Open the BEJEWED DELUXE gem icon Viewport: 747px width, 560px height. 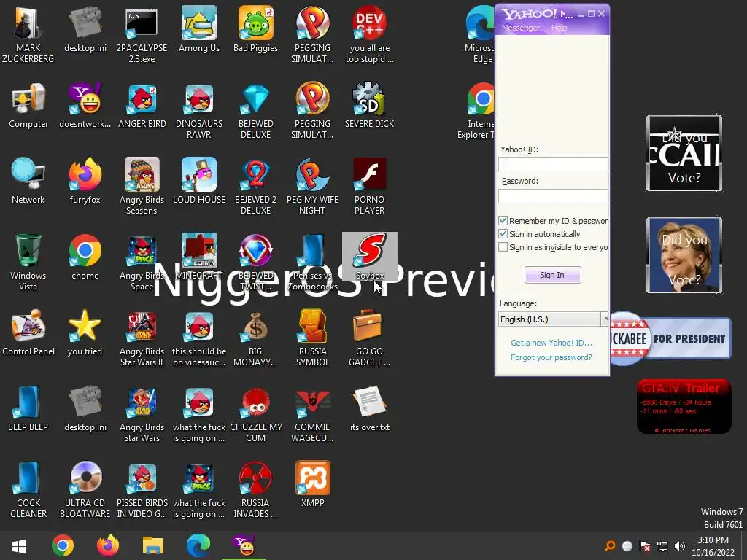point(256,111)
